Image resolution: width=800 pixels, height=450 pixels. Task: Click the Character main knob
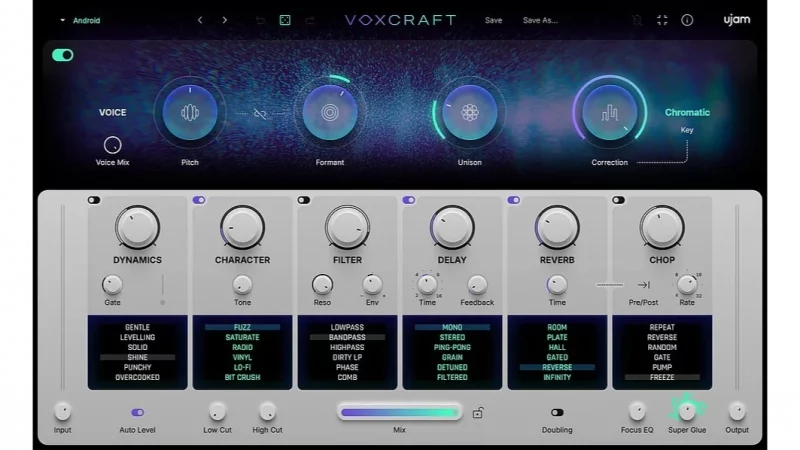click(242, 228)
